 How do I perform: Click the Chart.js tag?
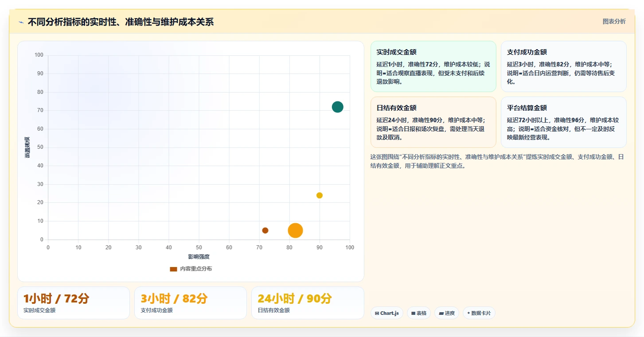tap(387, 313)
